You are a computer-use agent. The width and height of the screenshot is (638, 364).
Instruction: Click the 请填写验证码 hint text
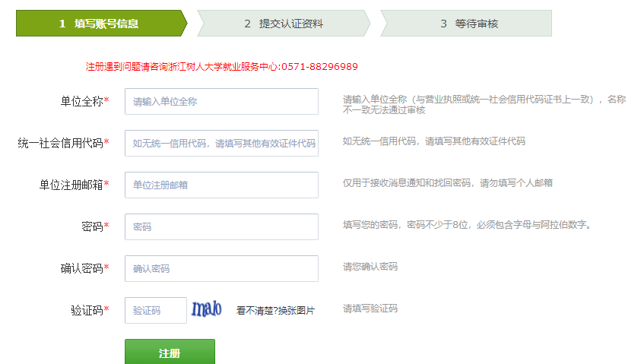click(x=370, y=309)
